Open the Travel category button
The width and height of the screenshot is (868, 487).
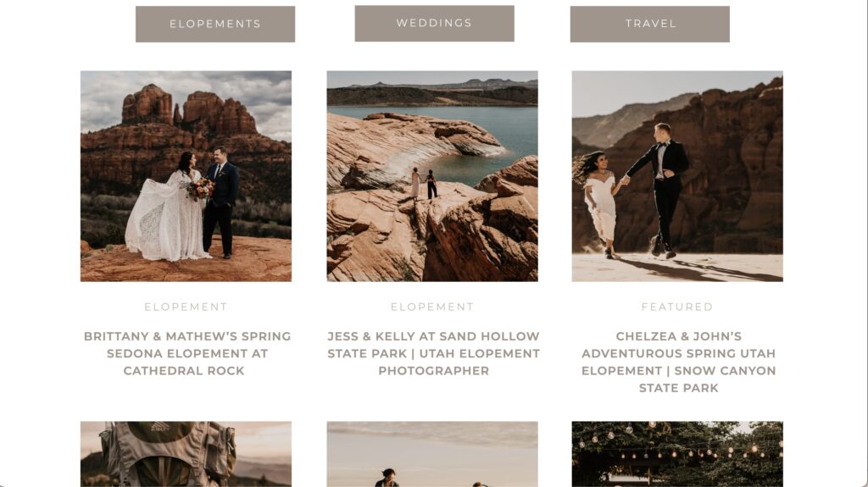tap(650, 24)
